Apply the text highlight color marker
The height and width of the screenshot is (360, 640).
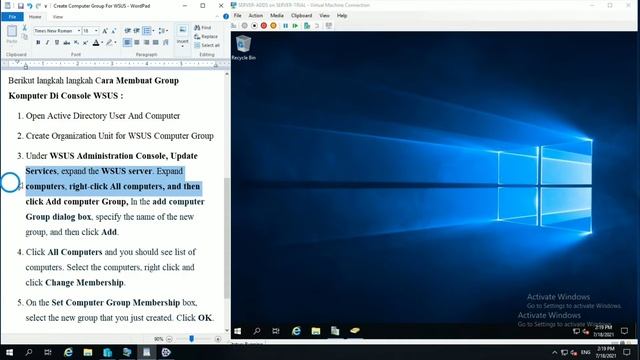pos(109,42)
